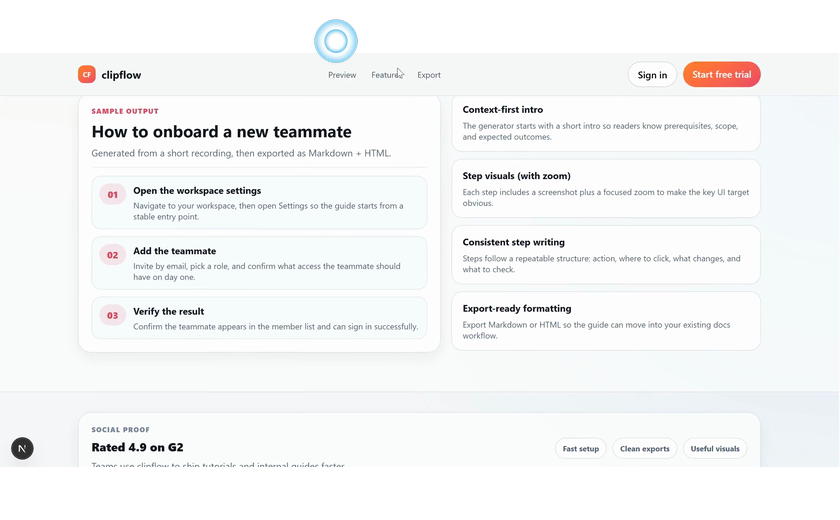This screenshot has width=840, height=520.
Task: Click the 03 step number badge
Action: point(112,315)
